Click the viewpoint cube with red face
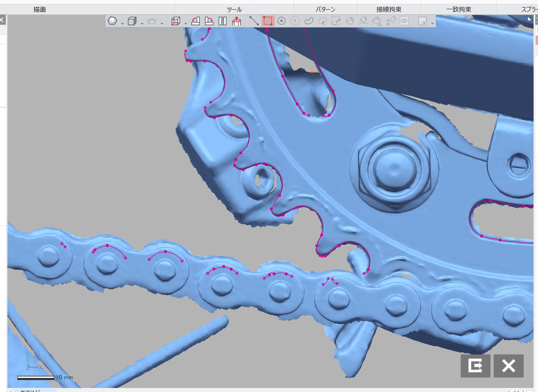This screenshot has height=392, width=538. pos(176,21)
